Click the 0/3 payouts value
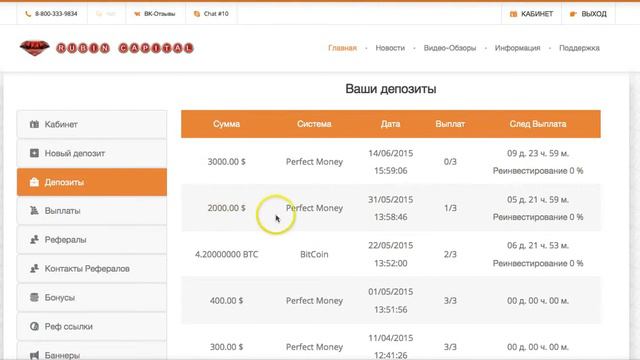 pyautogui.click(x=450, y=162)
